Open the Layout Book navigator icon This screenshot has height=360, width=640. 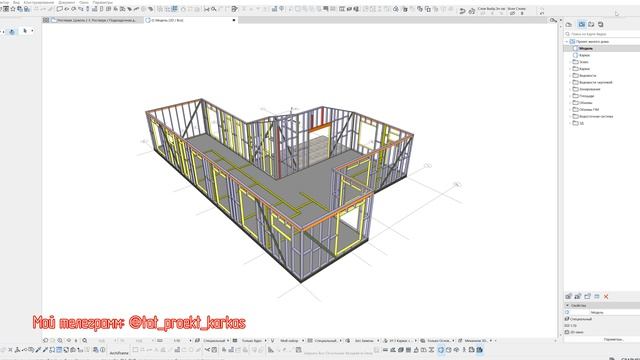[591, 24]
